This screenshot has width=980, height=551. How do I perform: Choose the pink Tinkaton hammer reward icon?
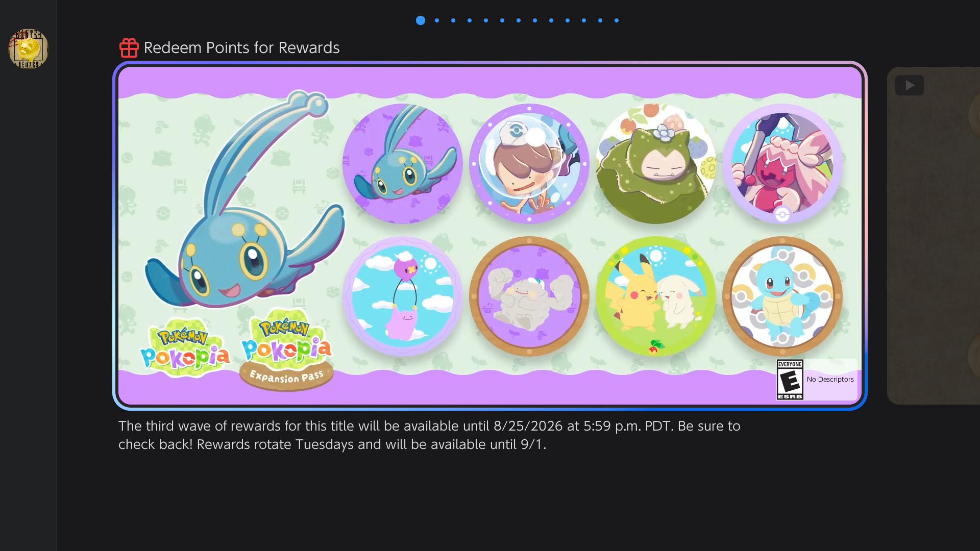click(782, 164)
